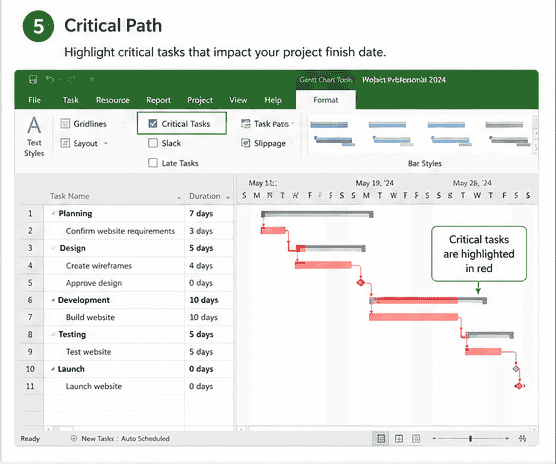
Task: Click 'New Tasks : Auto Scheduled' in status bar
Action: click(x=125, y=438)
